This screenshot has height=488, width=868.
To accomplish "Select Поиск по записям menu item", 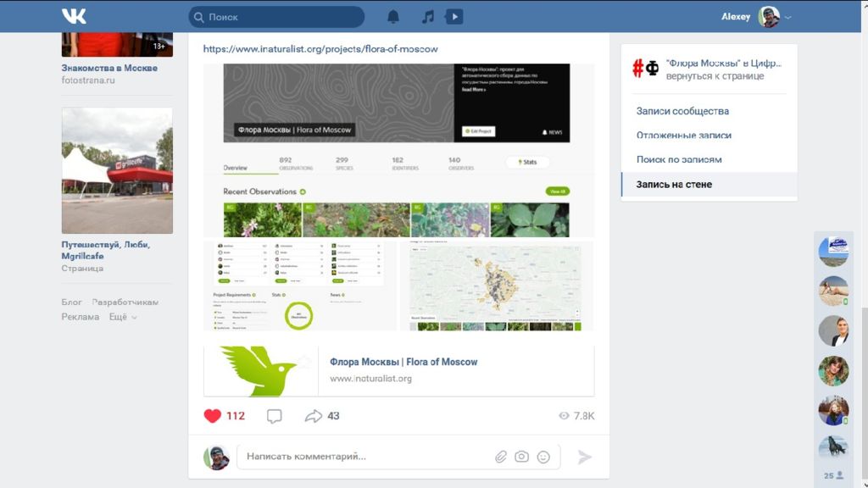I will (679, 159).
